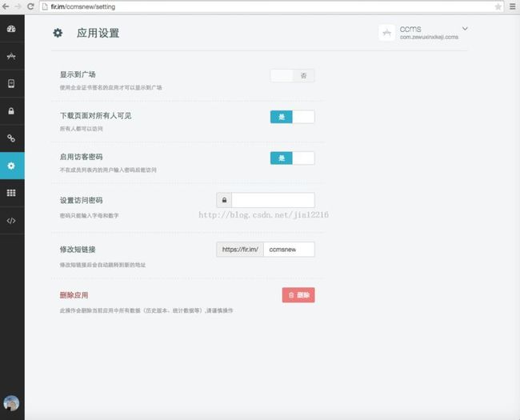
Task: Click the access password input field
Action: pyautogui.click(x=273, y=200)
